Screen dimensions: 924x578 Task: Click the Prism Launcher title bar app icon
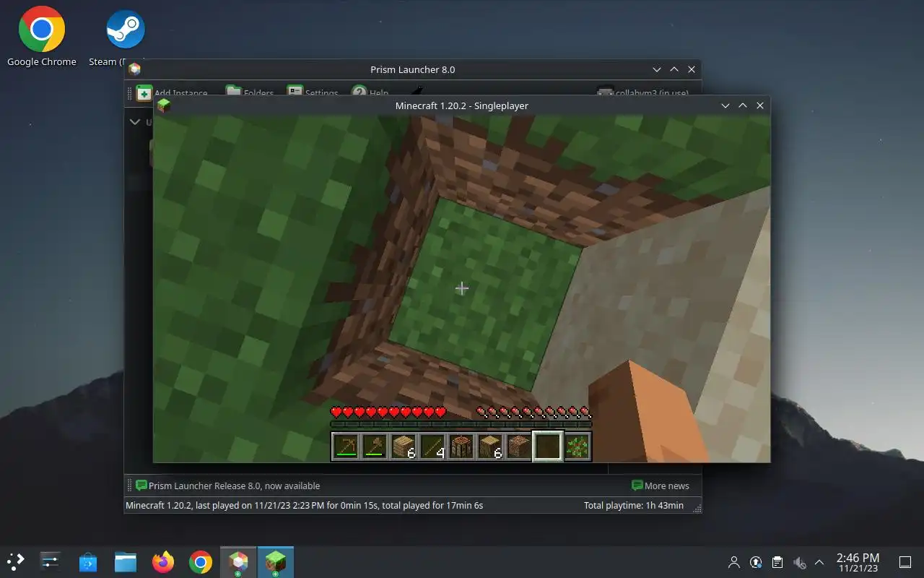coord(134,69)
